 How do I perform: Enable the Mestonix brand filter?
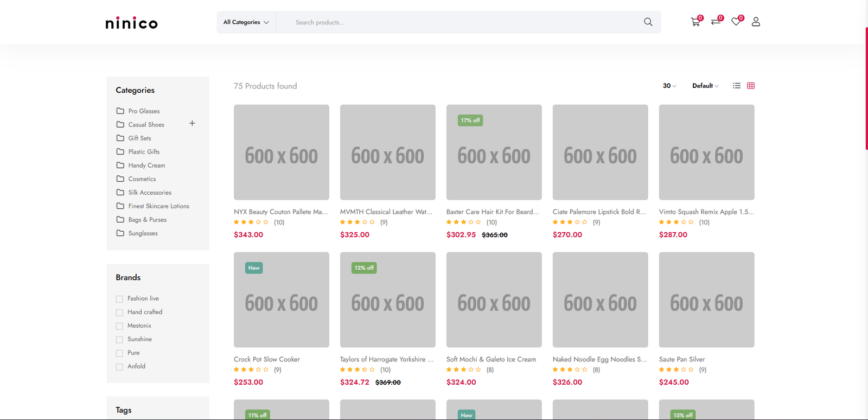(119, 326)
